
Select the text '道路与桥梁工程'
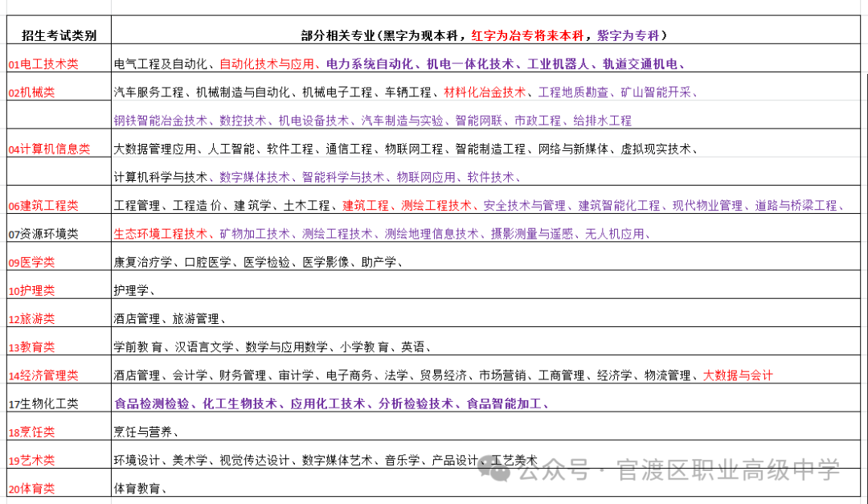pyautogui.click(x=796, y=206)
